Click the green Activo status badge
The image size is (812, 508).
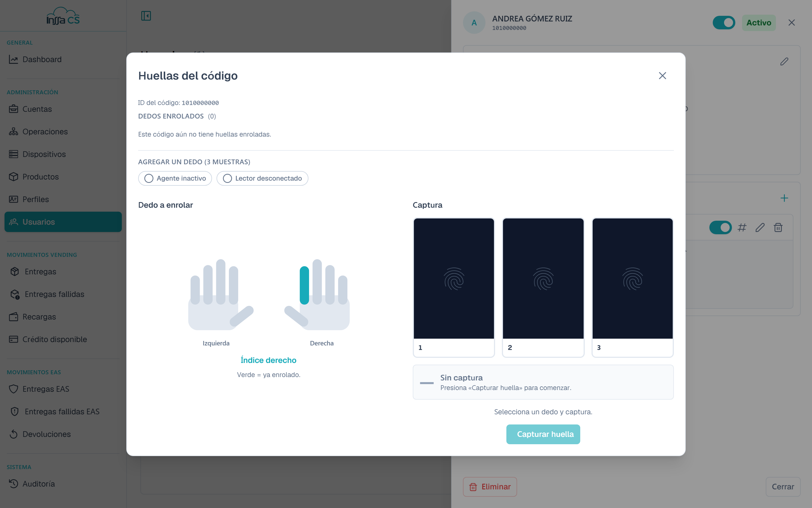click(x=759, y=23)
